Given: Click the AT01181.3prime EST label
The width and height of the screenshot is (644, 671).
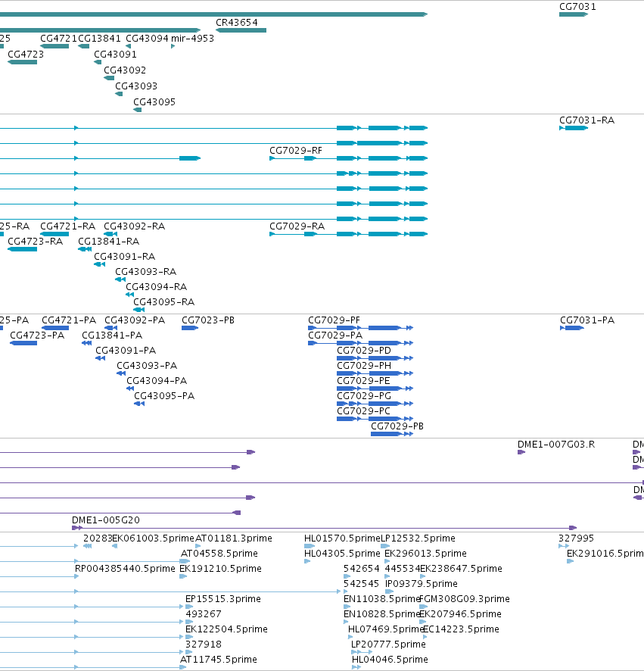Looking at the screenshot, I should pyautogui.click(x=234, y=538).
